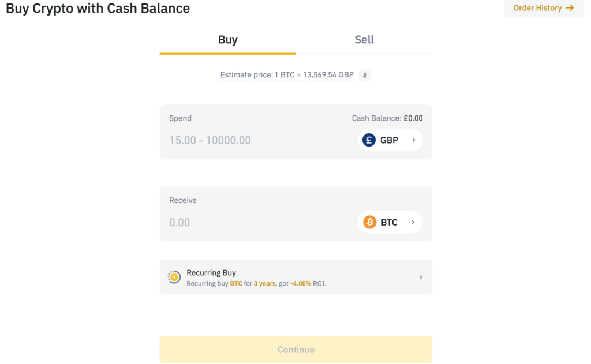The height and width of the screenshot is (364, 591).
Task: Click the price refresh/swap icon beside estimate price
Action: click(364, 75)
